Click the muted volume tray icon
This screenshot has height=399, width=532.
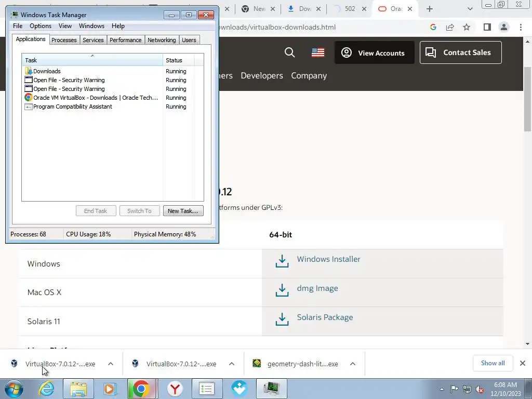[480, 390]
